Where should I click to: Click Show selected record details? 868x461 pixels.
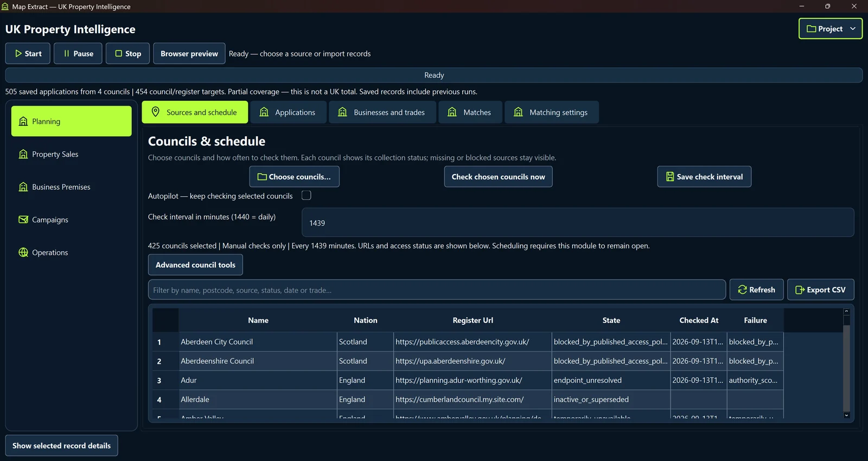tap(61, 446)
